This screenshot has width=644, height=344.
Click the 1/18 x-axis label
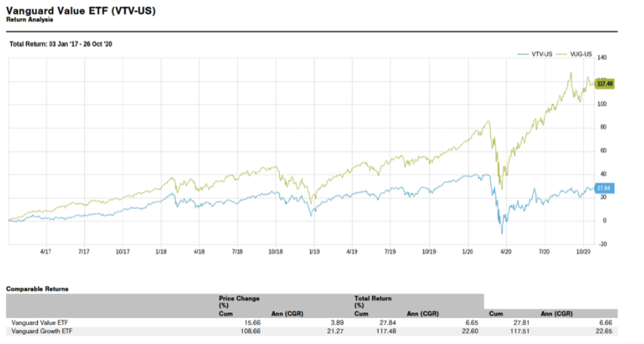click(161, 251)
